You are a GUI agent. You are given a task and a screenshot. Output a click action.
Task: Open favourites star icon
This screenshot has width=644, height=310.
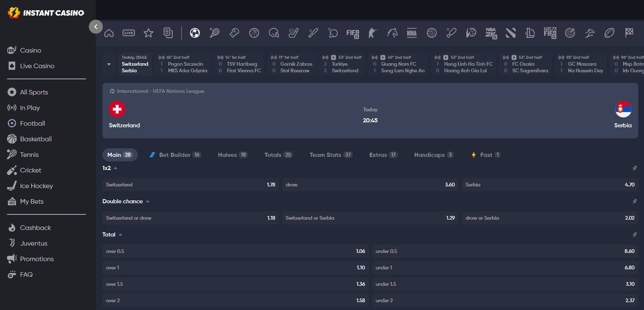(x=148, y=33)
